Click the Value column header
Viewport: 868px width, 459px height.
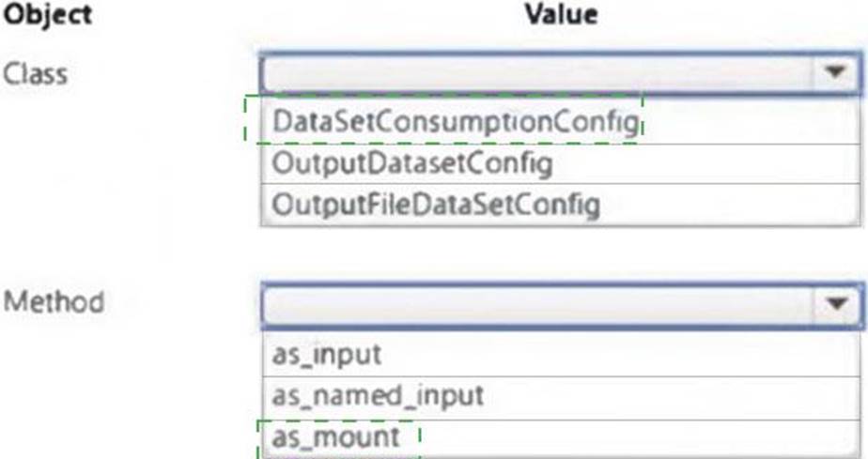pos(561,14)
